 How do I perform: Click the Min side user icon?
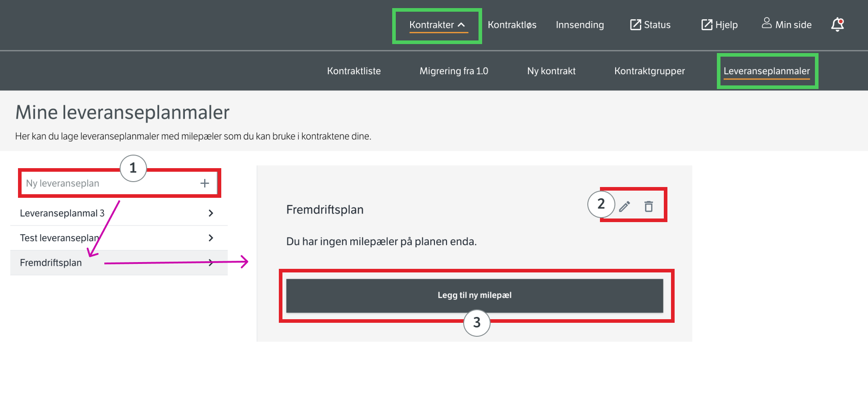click(766, 23)
